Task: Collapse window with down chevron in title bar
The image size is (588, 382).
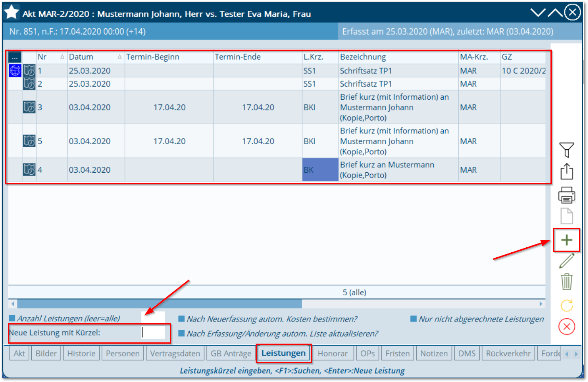Action: pos(538,13)
